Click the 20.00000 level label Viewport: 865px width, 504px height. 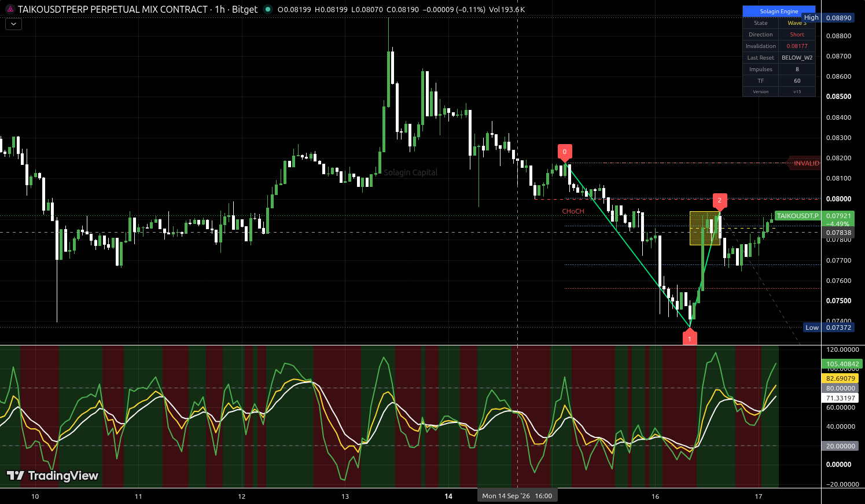(840, 446)
